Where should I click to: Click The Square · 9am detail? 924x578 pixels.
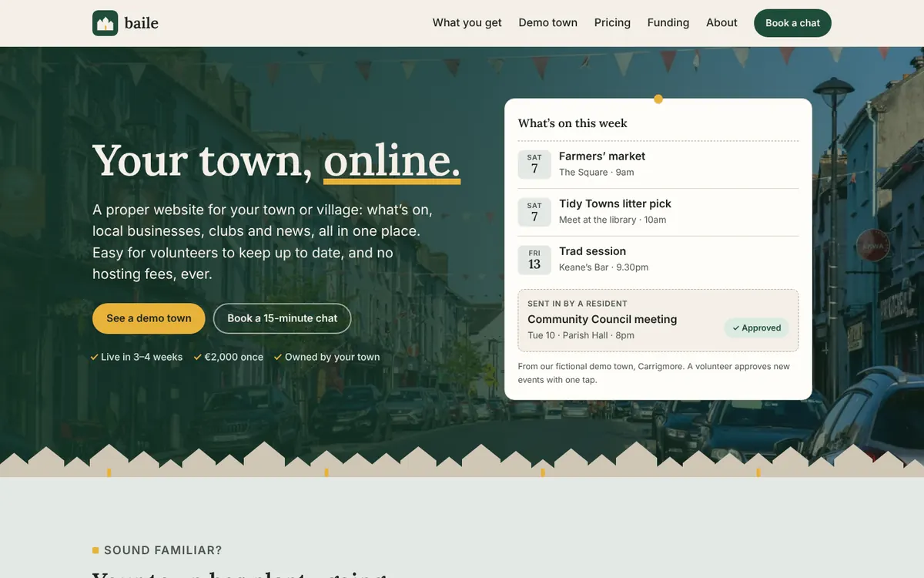point(597,173)
